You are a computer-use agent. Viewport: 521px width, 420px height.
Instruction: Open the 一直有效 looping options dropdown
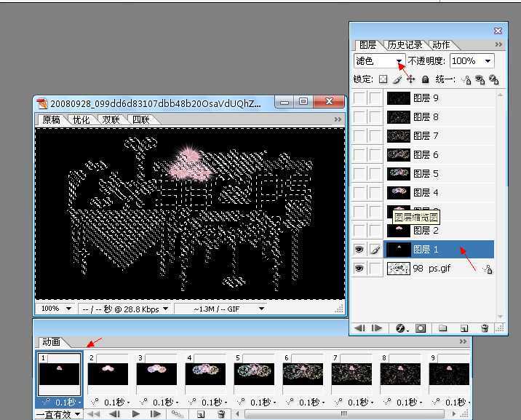pos(77,414)
